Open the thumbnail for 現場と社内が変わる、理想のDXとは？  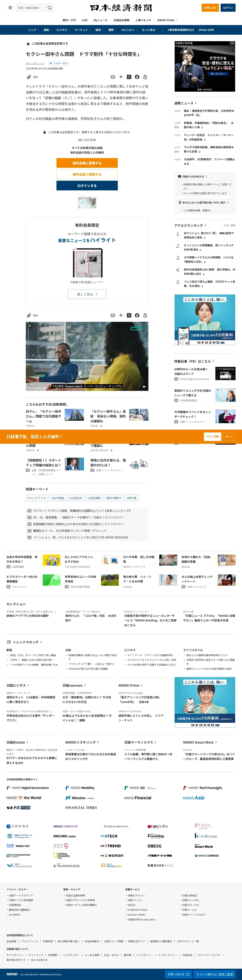139,464
